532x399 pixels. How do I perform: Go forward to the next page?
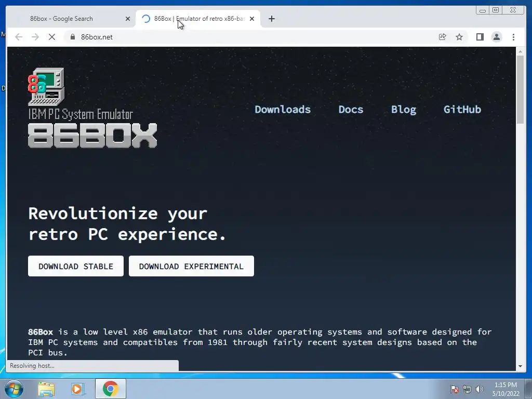pos(35,37)
